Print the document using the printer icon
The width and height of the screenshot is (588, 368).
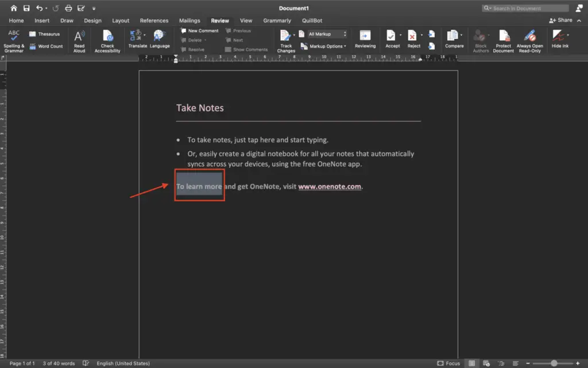68,8
